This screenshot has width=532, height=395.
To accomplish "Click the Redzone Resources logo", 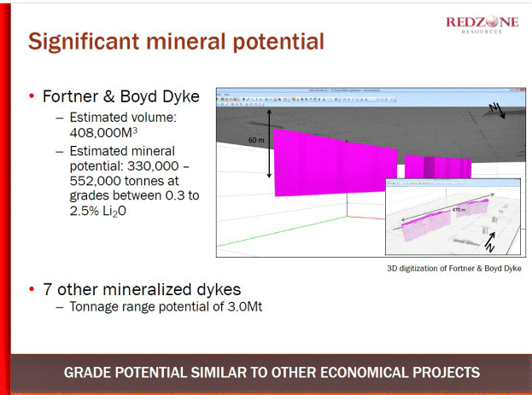I will (x=482, y=25).
